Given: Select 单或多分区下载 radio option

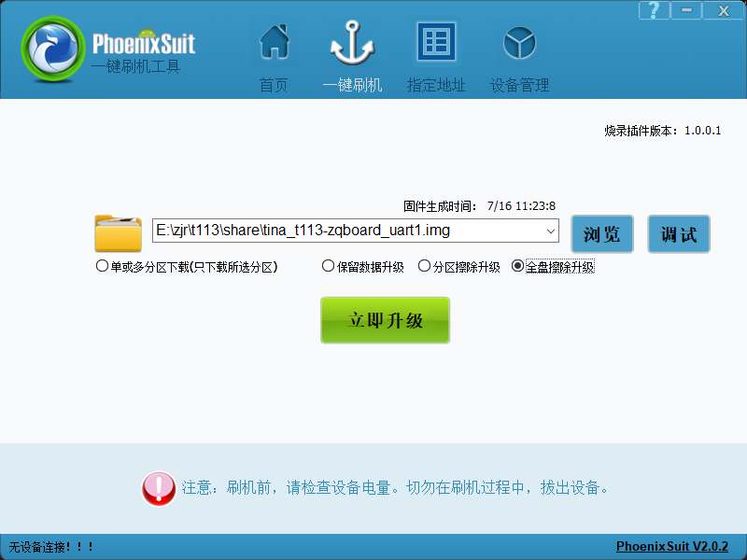Looking at the screenshot, I should (x=103, y=266).
